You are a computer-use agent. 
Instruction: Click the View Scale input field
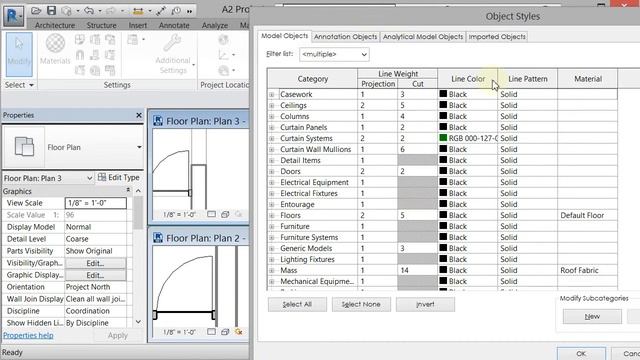coord(96,203)
